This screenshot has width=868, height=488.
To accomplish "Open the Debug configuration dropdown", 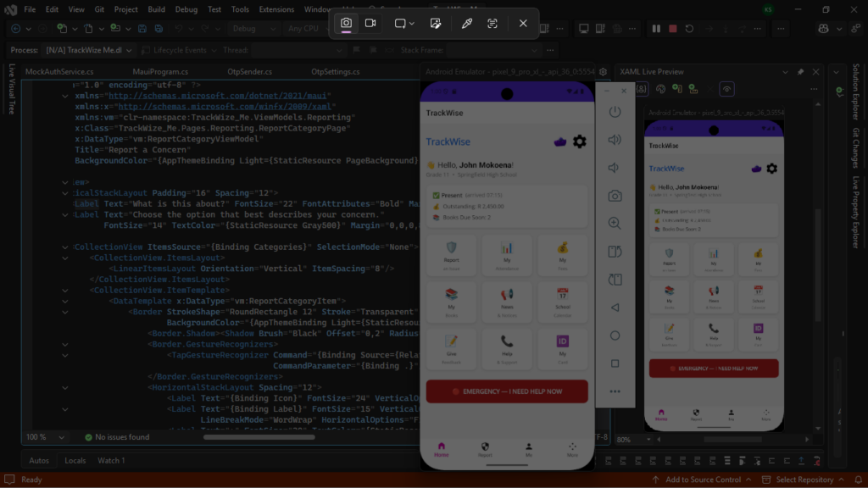I will 253,28.
